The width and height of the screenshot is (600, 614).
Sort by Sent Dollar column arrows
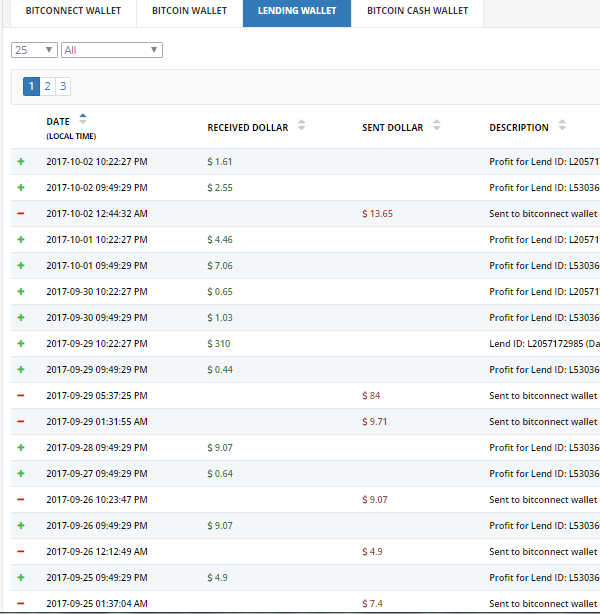(437, 125)
